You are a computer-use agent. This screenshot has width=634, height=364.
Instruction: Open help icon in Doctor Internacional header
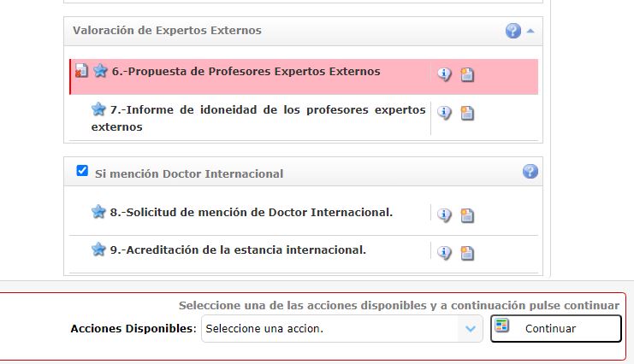pos(530,171)
